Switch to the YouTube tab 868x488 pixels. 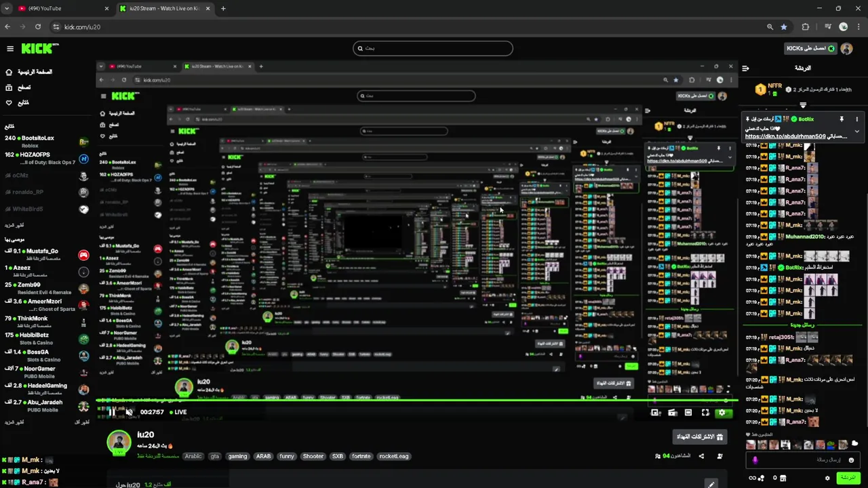[x=62, y=8]
